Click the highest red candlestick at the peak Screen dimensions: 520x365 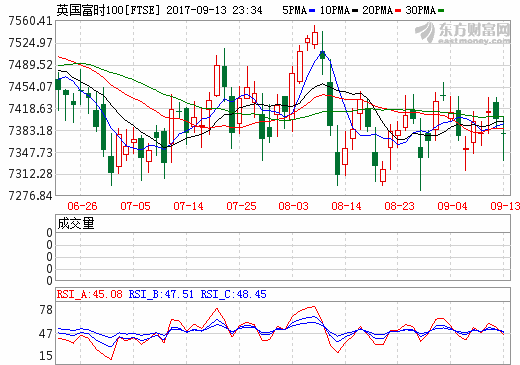click(x=315, y=37)
